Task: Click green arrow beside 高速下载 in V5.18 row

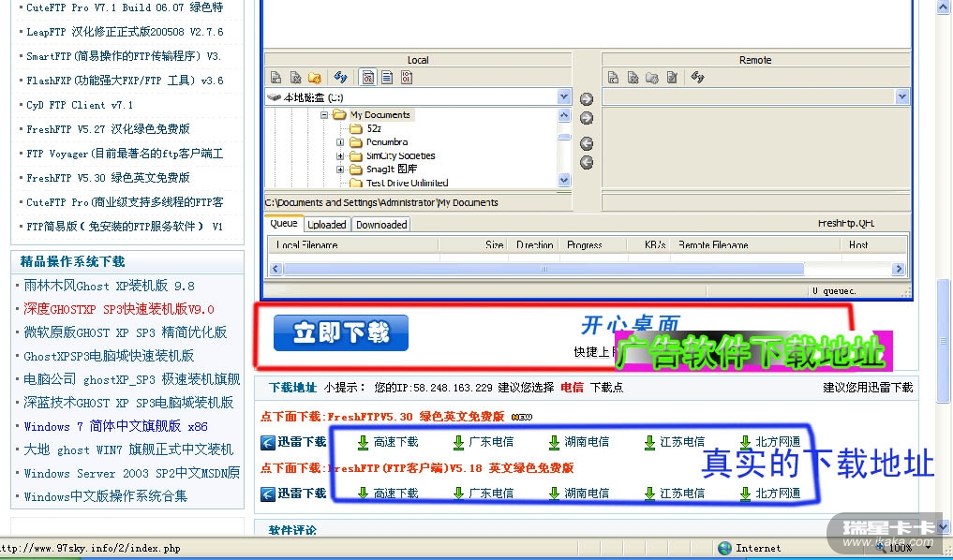Action: click(363, 494)
